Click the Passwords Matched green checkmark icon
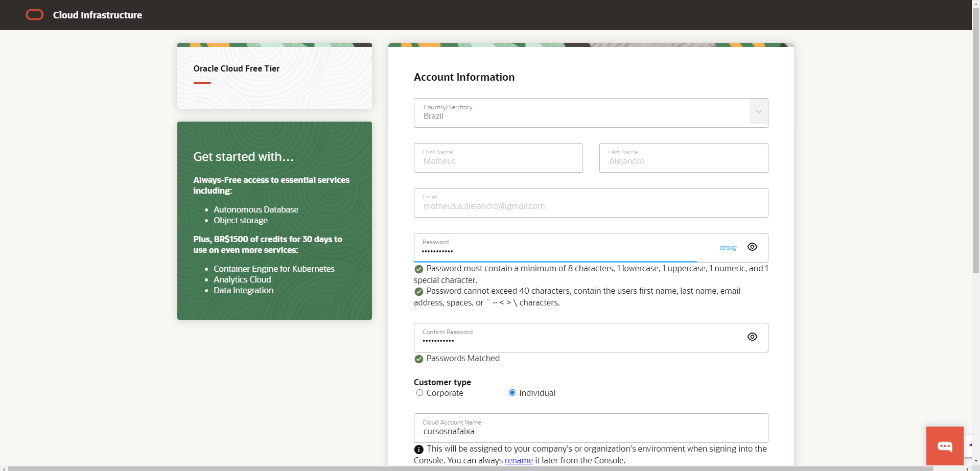980x471 pixels. (418, 359)
